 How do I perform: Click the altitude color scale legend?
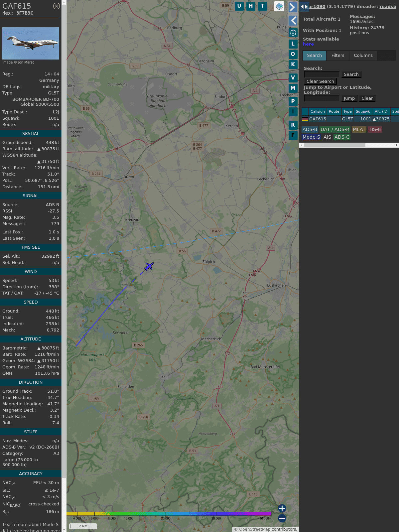click(169, 514)
